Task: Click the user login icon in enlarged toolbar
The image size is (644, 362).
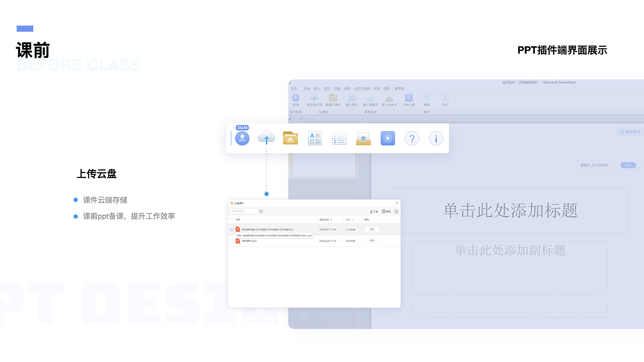Action: pyautogui.click(x=242, y=138)
